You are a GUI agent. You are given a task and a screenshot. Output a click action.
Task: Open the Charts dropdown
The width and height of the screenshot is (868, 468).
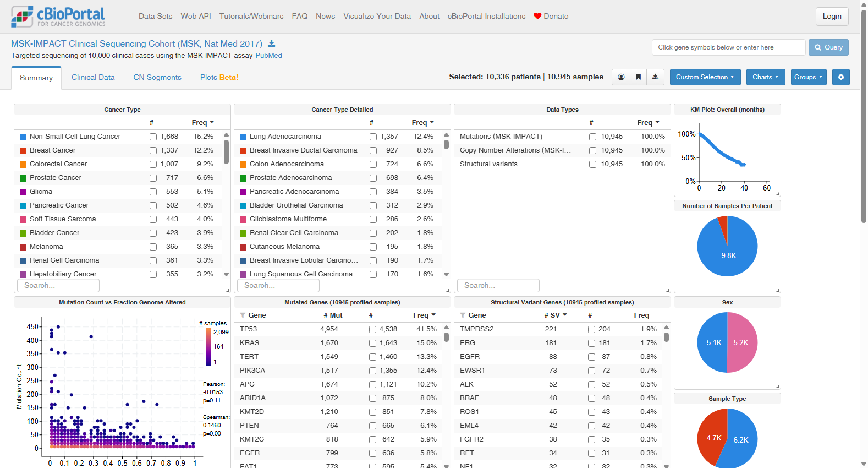click(766, 77)
